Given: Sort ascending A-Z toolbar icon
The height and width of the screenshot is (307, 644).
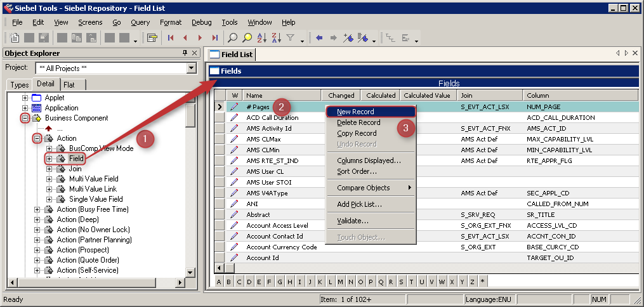Looking at the screenshot, I should click(261, 38).
